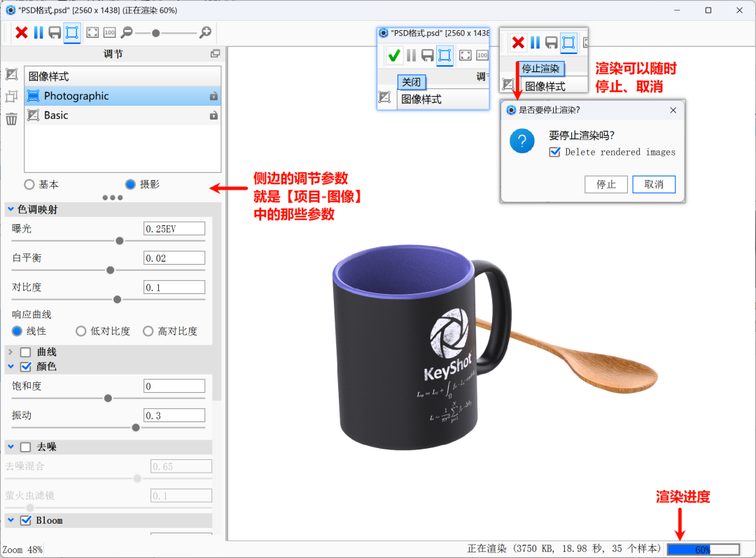
Task: Select the Basic image style
Action: coord(122,116)
